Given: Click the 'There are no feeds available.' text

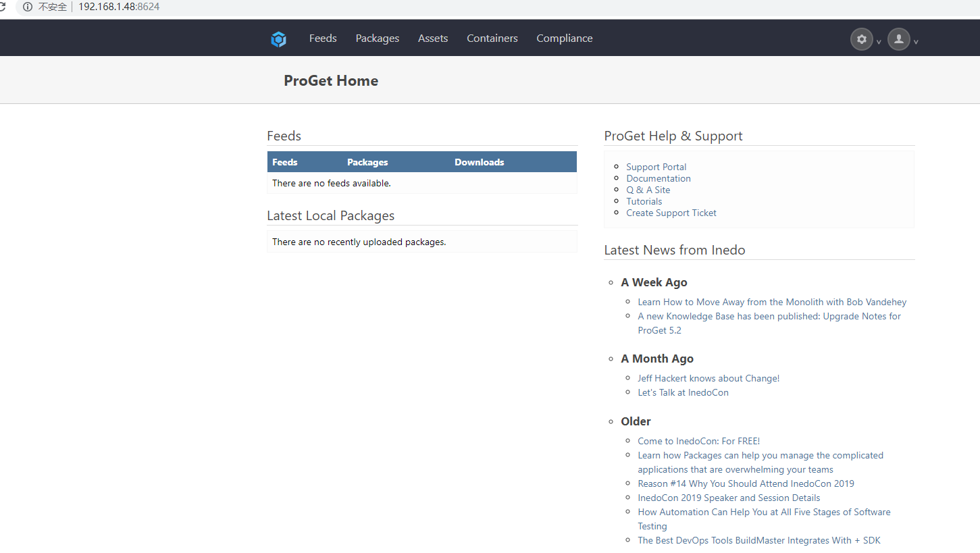Looking at the screenshot, I should coord(332,183).
